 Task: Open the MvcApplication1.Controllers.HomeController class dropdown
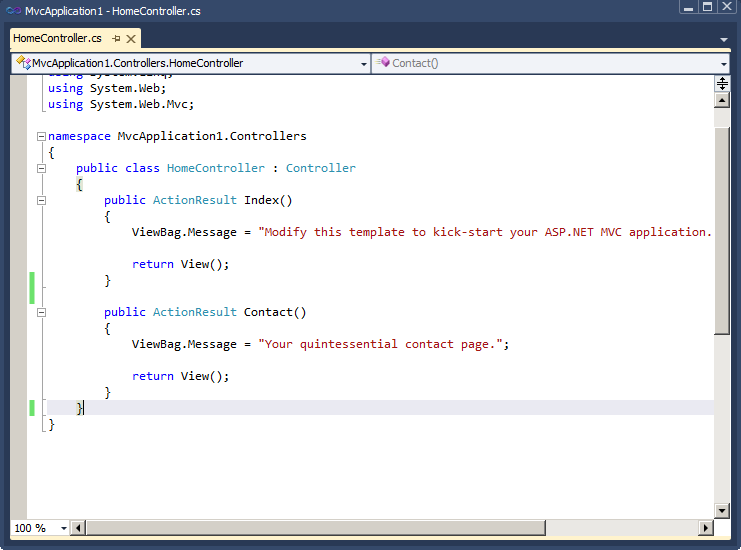(x=363, y=64)
